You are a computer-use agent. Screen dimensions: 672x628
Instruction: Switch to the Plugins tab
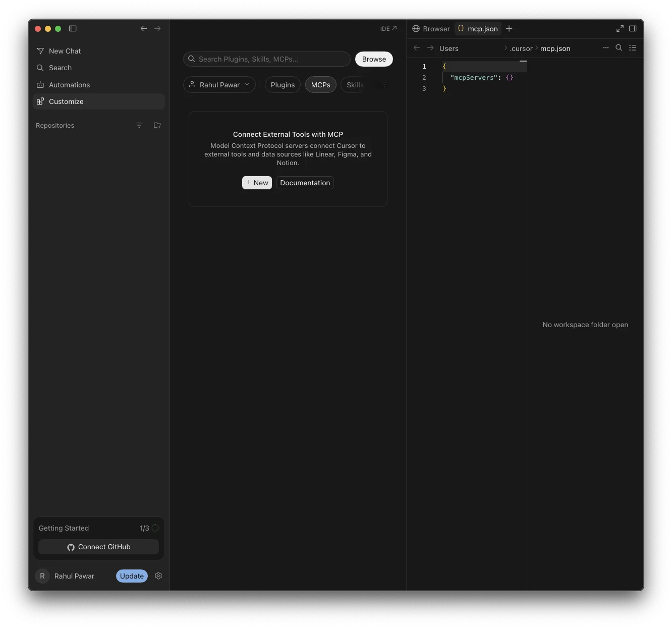click(283, 85)
